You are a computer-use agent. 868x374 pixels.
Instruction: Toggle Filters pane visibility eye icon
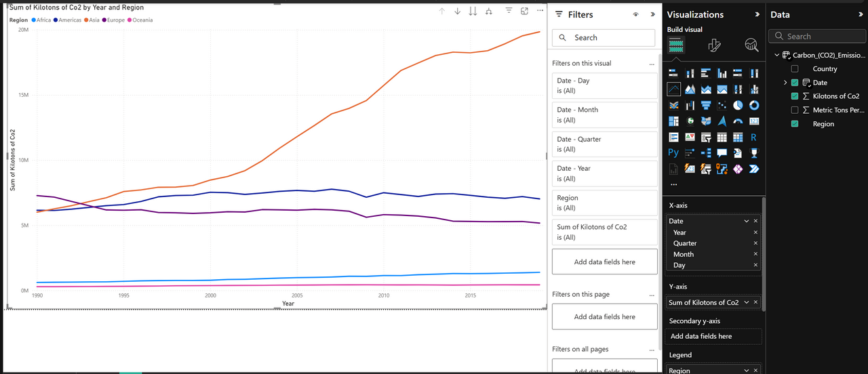(x=635, y=14)
